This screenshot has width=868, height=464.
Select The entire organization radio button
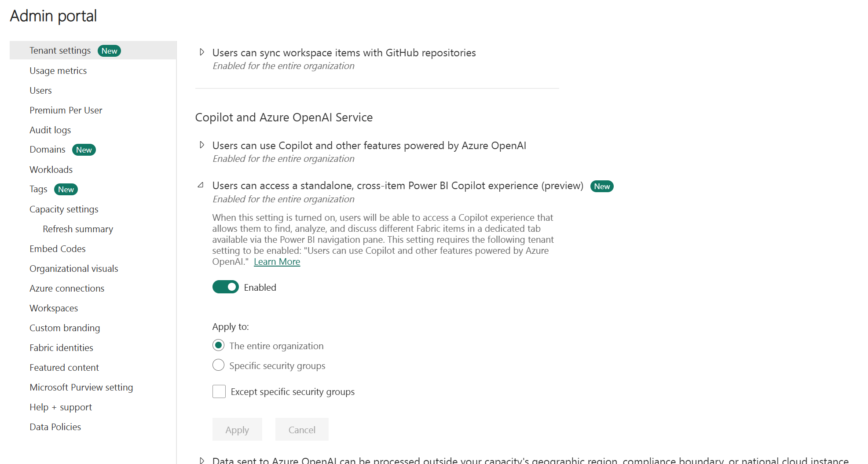[x=218, y=346]
